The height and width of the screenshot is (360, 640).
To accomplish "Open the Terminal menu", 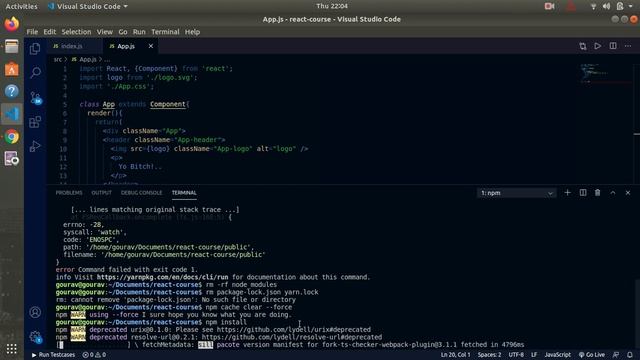I will click(x=165, y=32).
